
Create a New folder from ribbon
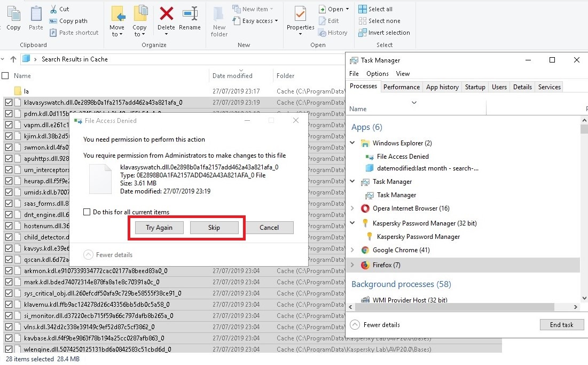tap(219, 21)
